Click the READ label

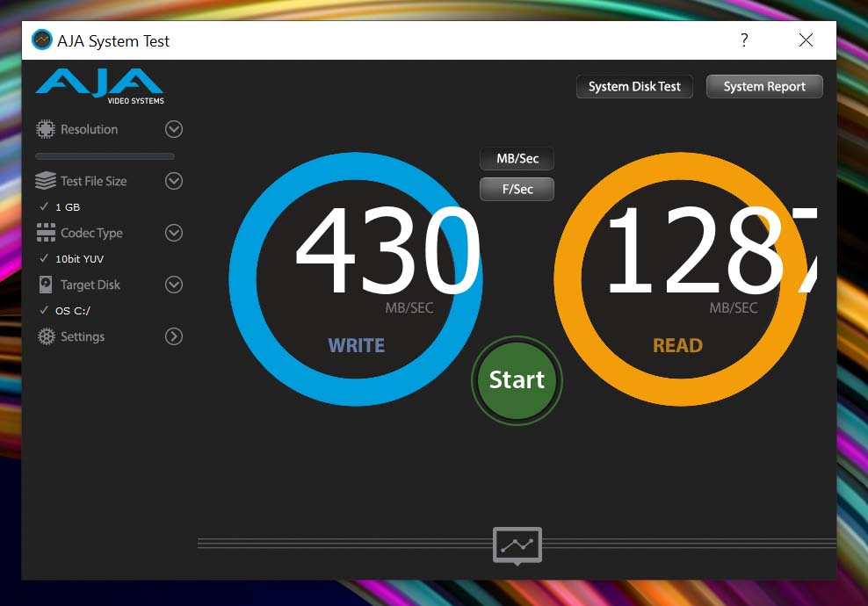(678, 346)
